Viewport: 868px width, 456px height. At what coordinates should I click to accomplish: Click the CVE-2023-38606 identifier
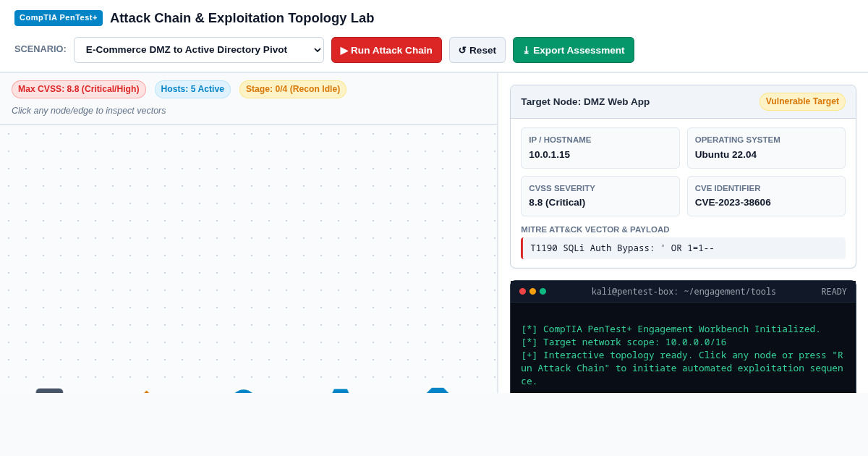pos(733,202)
